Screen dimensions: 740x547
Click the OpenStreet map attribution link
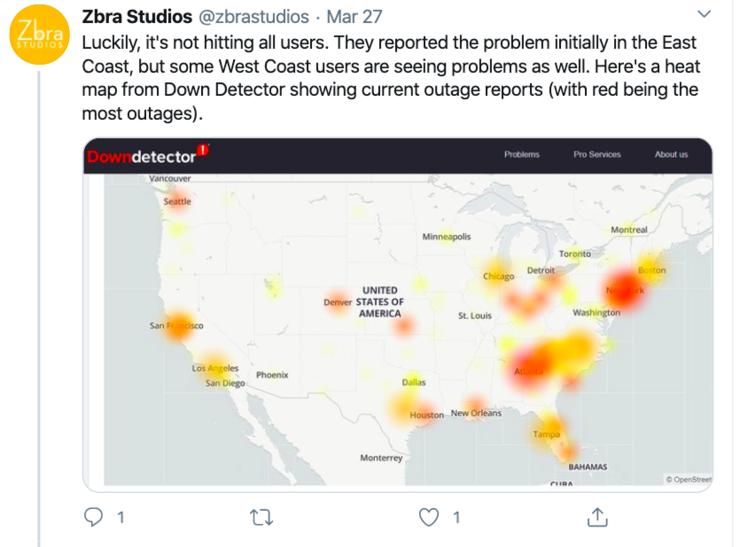coord(689,479)
